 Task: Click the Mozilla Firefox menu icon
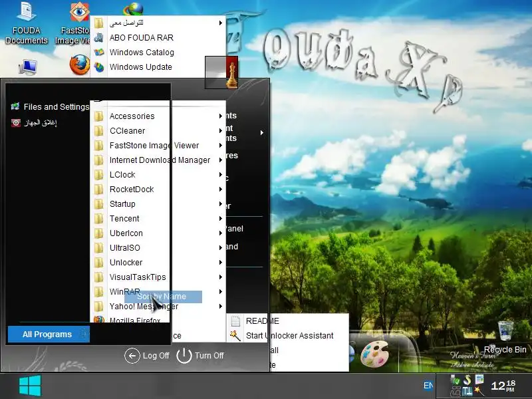(x=98, y=319)
